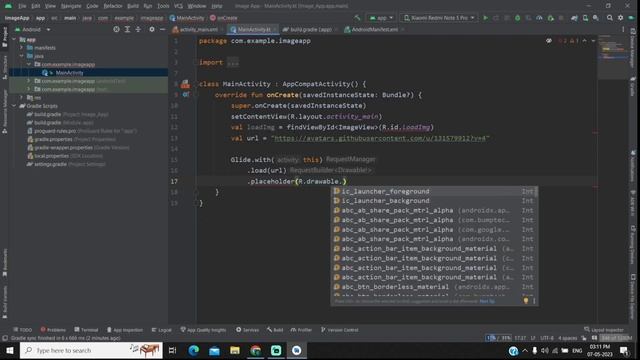Open the Profile app gauge icon
This screenshot has width=640, height=360.
click(x=539, y=18)
